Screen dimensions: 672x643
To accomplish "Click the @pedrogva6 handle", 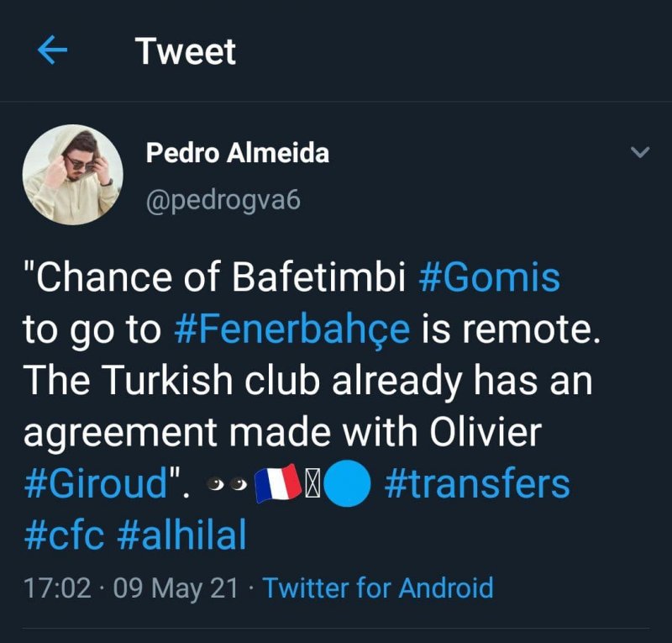I will point(223,202).
